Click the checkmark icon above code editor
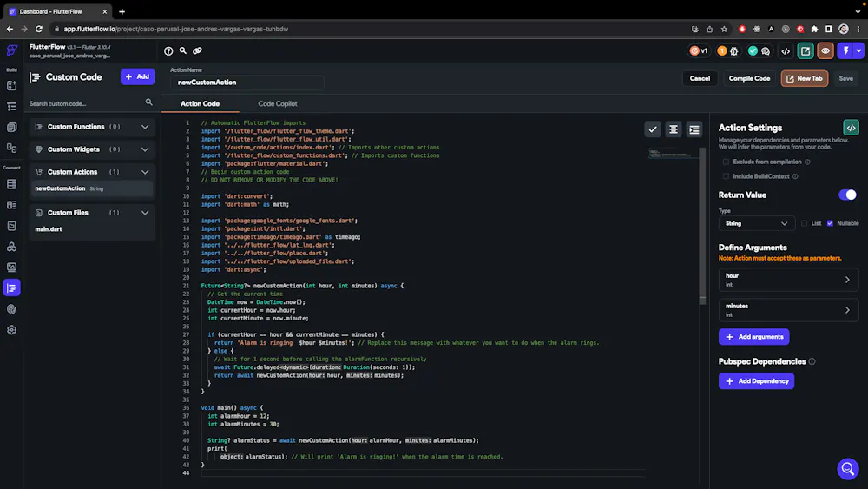This screenshot has height=489, width=868. click(653, 129)
